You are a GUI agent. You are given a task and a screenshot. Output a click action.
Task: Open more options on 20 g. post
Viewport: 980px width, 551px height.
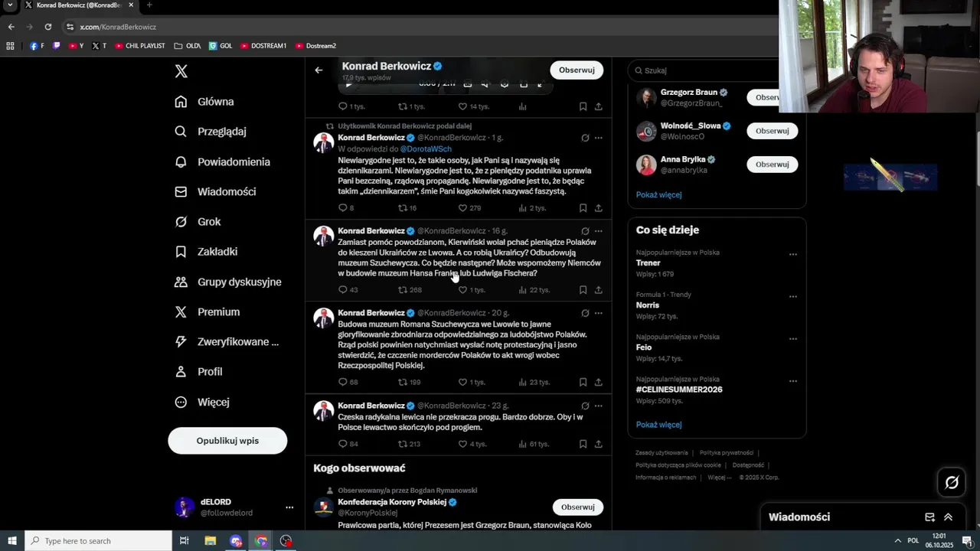pos(599,313)
